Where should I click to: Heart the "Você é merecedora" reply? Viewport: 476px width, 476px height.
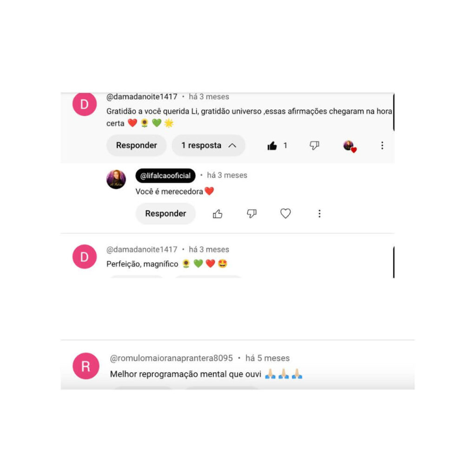(x=285, y=214)
